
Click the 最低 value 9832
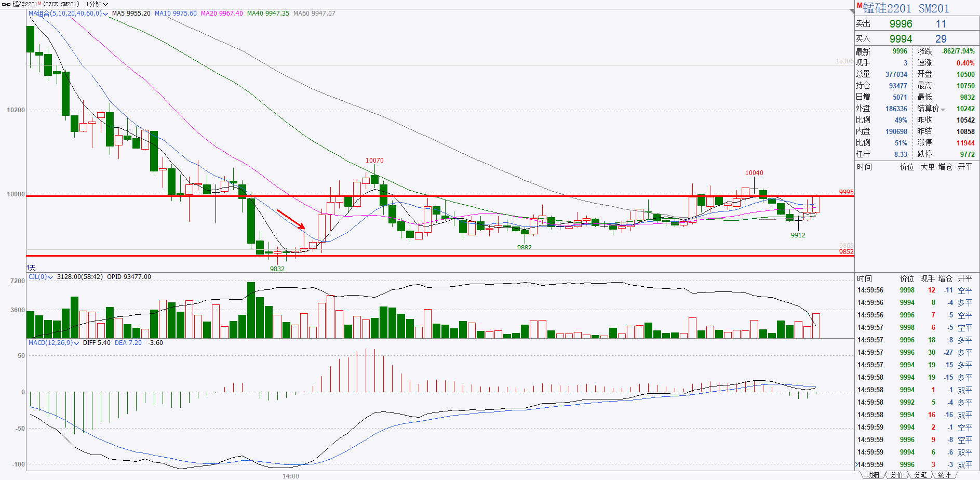(x=968, y=98)
